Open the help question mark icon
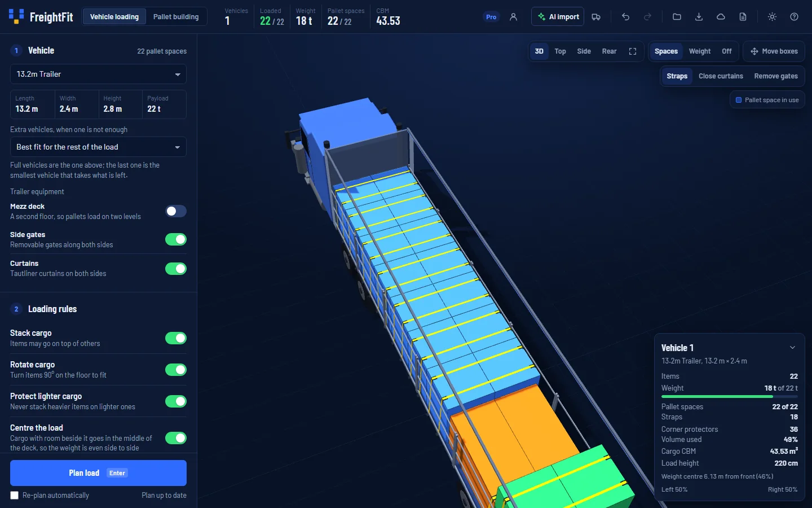Viewport: 812px width, 508px height. [794, 17]
